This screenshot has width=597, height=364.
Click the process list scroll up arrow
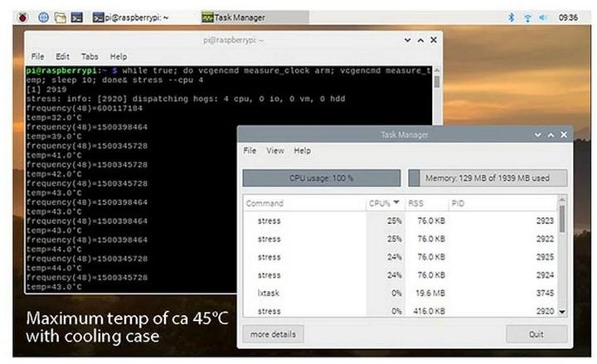coord(562,200)
